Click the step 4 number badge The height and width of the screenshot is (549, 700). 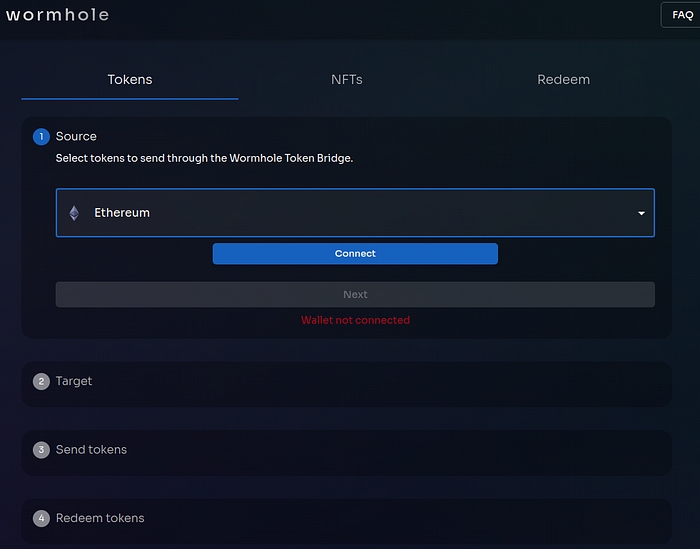pyautogui.click(x=41, y=519)
